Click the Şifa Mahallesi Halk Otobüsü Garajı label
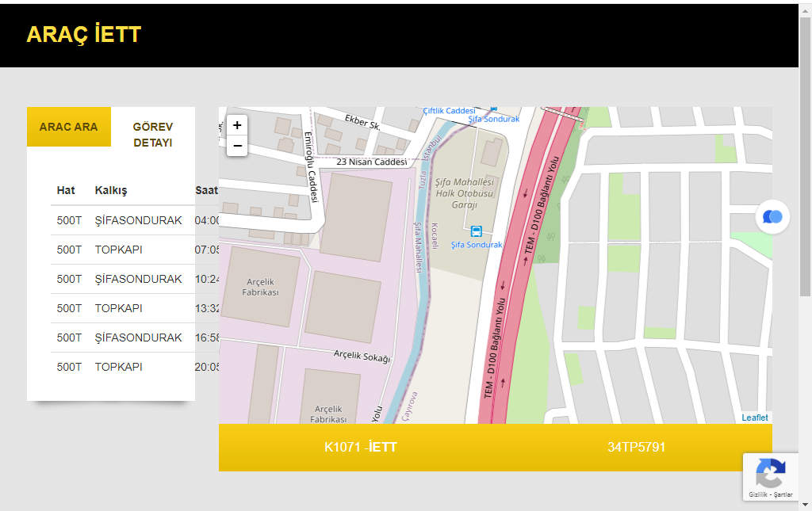 coord(465,193)
